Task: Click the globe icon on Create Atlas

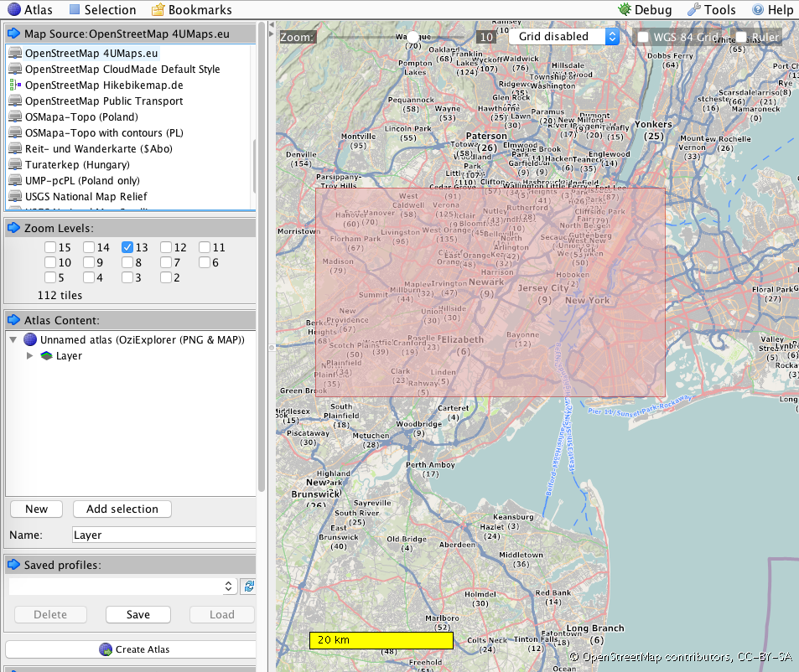Action: tap(106, 649)
